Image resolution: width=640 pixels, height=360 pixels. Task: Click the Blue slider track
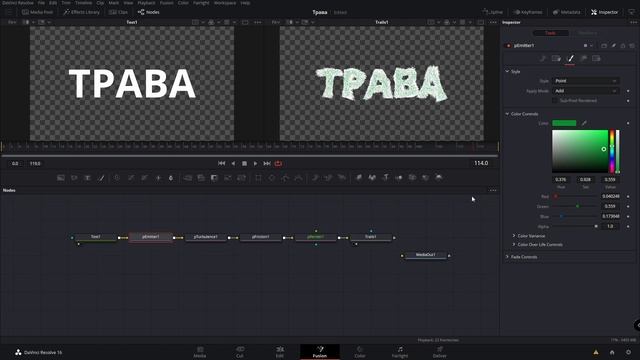click(576, 216)
